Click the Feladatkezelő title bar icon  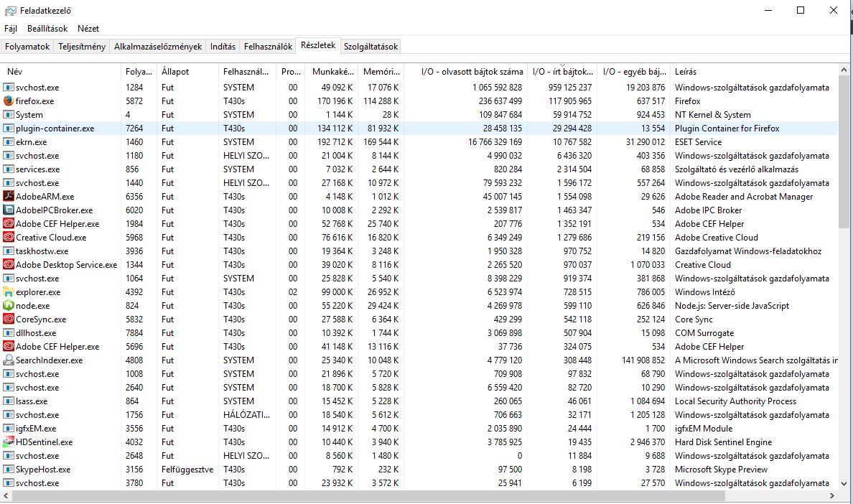coord(10,10)
